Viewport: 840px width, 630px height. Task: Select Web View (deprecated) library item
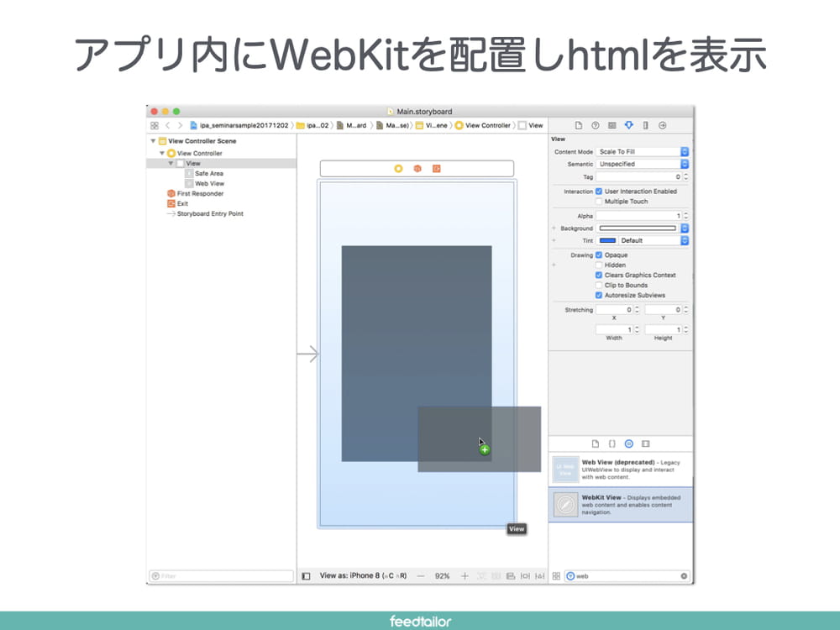pyautogui.click(x=621, y=470)
